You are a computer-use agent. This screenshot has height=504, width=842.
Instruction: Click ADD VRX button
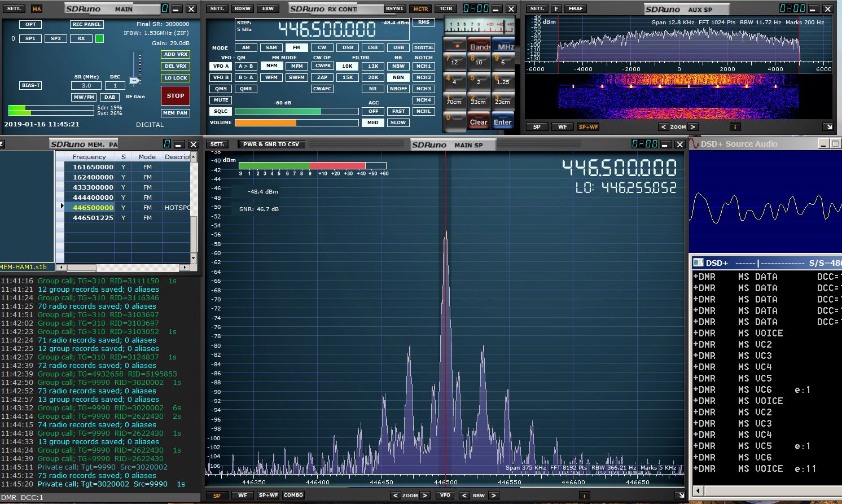176,54
